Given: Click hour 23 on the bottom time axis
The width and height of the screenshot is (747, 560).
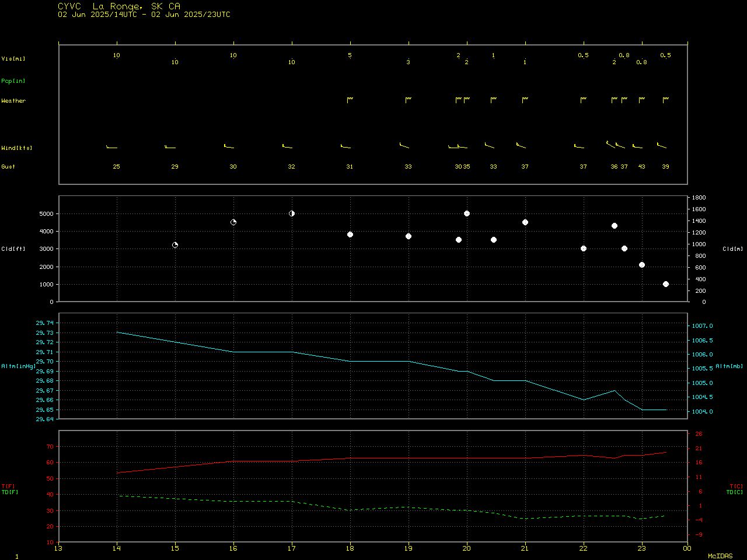Looking at the screenshot, I should tap(642, 548).
